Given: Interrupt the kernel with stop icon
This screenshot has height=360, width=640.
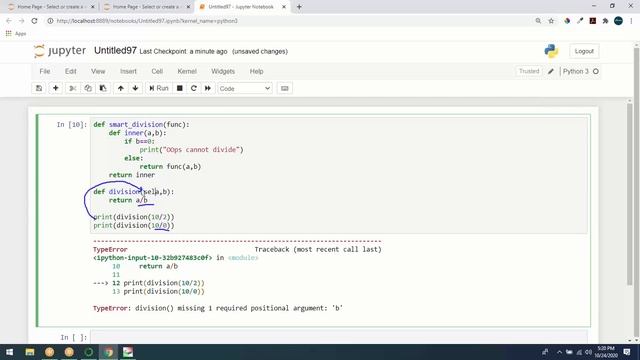Looking at the screenshot, I should (x=180, y=88).
